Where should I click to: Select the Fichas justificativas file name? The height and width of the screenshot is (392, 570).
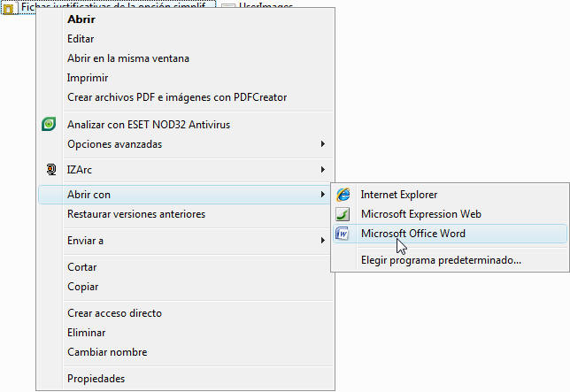[113, 5]
